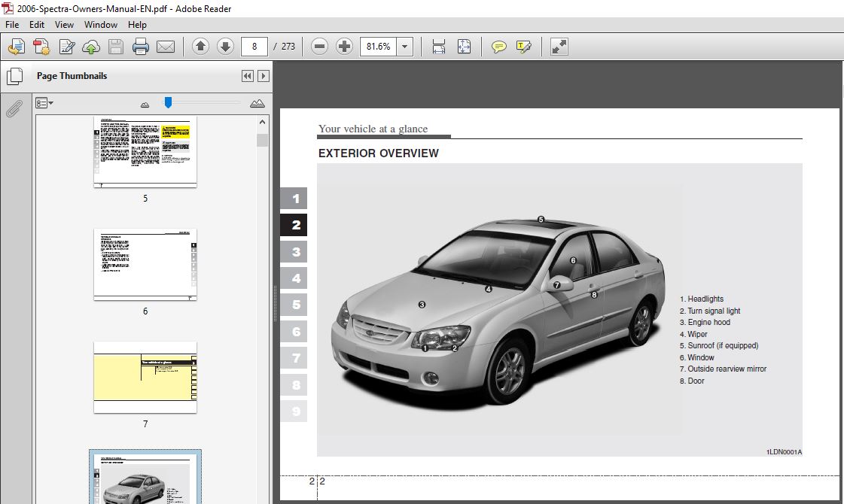Click the '6. Window' legend entry

697,358
